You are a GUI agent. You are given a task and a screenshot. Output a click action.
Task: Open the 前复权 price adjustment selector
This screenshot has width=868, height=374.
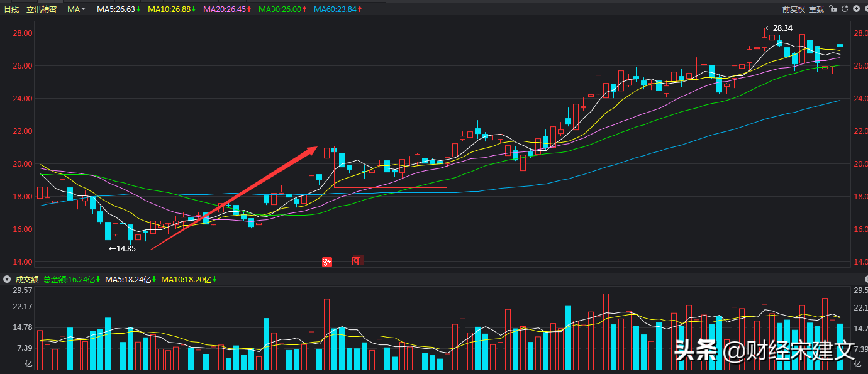793,9
